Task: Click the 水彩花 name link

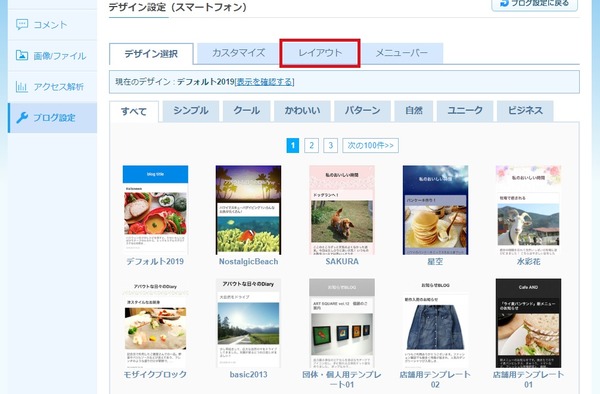Action: coord(528,262)
